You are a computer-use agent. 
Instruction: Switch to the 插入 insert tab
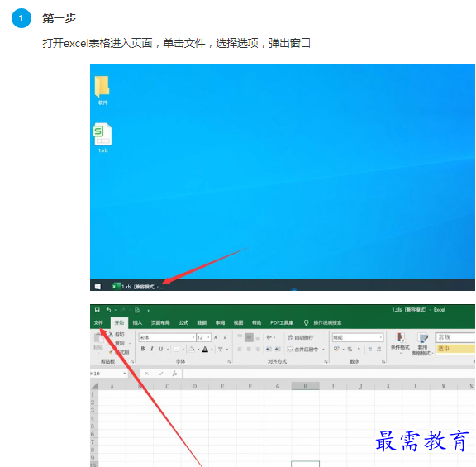pos(137,322)
